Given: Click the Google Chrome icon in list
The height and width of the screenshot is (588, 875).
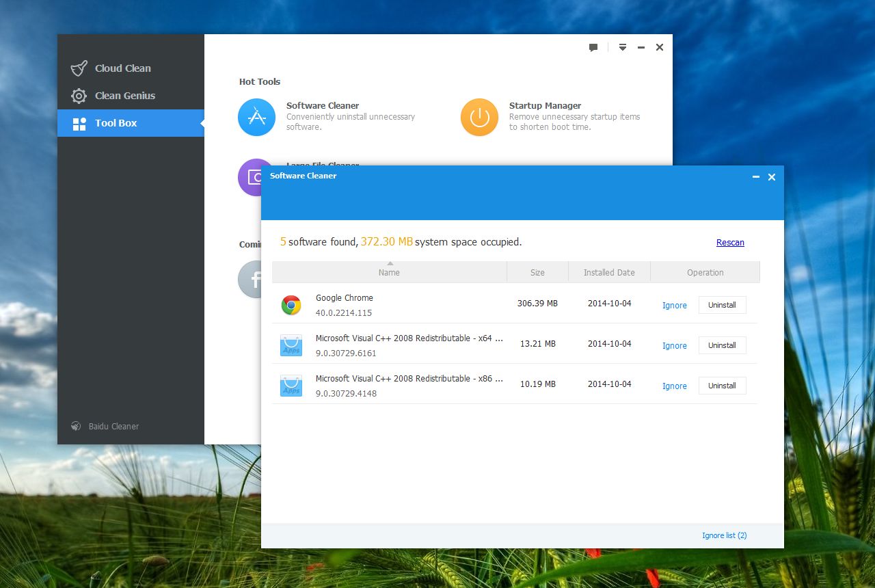Looking at the screenshot, I should [291, 305].
